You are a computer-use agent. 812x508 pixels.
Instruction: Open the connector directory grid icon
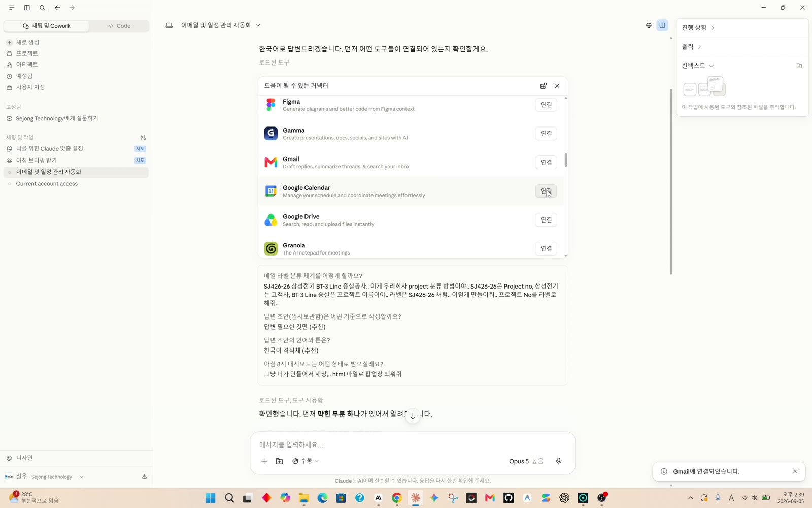pos(544,86)
